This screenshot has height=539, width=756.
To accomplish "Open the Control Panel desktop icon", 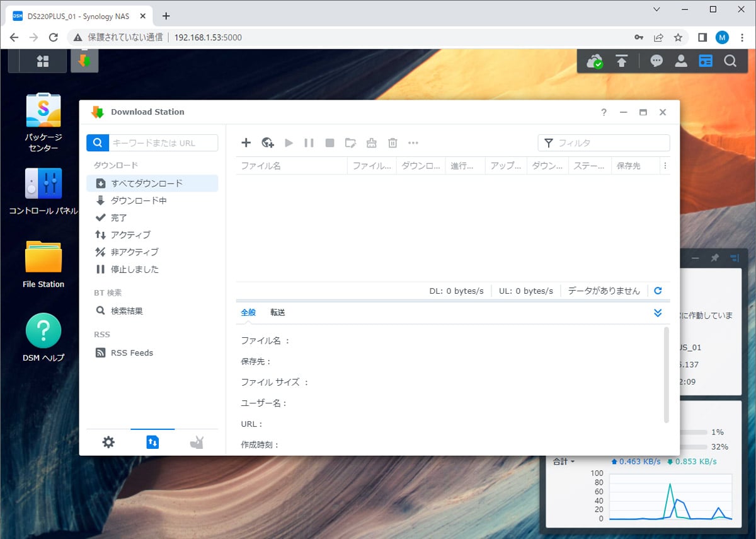I will 43,192.
